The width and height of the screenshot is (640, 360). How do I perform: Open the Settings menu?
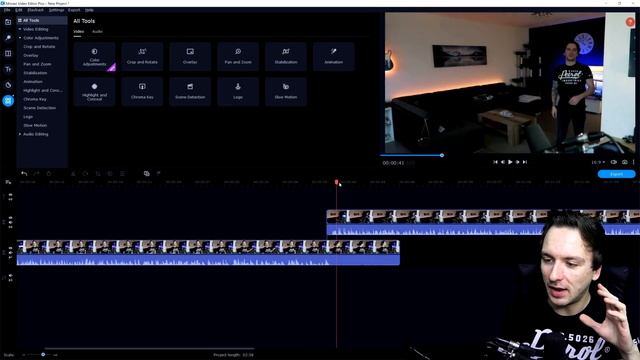tap(56, 10)
